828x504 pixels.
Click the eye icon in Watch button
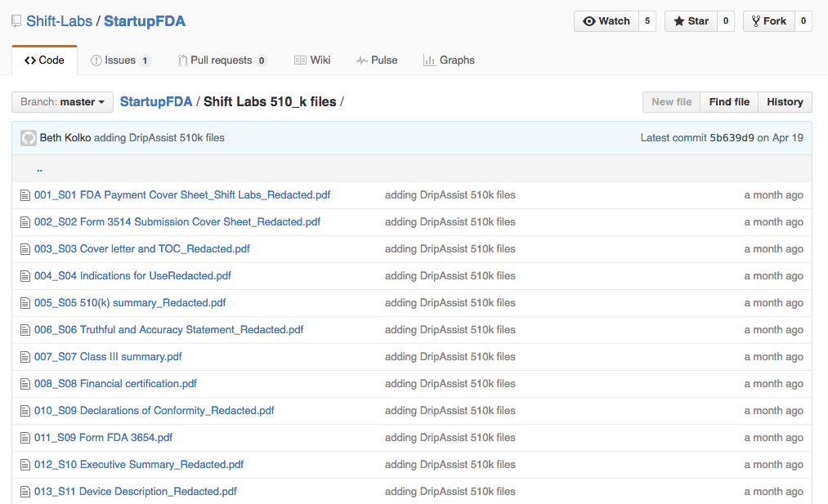pos(589,21)
